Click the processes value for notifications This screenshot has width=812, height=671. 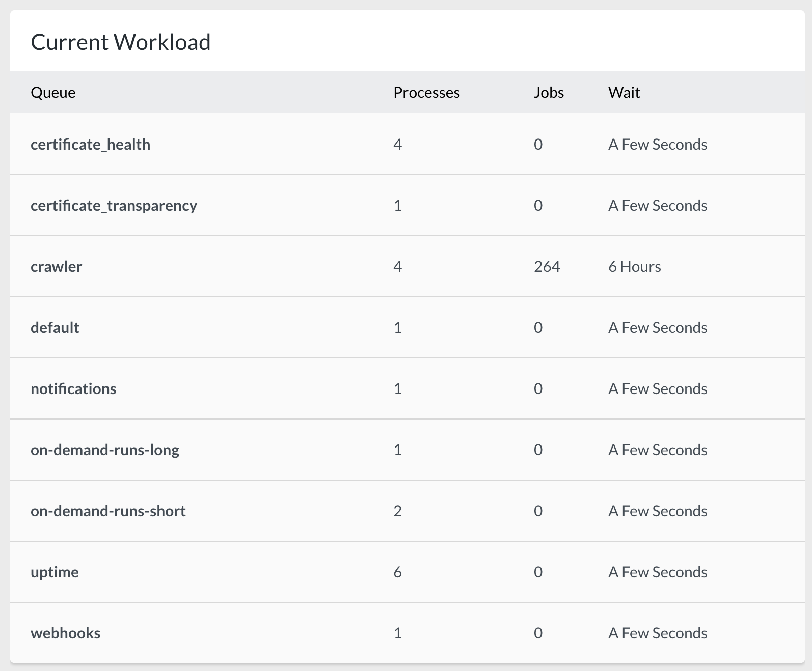[x=398, y=389]
